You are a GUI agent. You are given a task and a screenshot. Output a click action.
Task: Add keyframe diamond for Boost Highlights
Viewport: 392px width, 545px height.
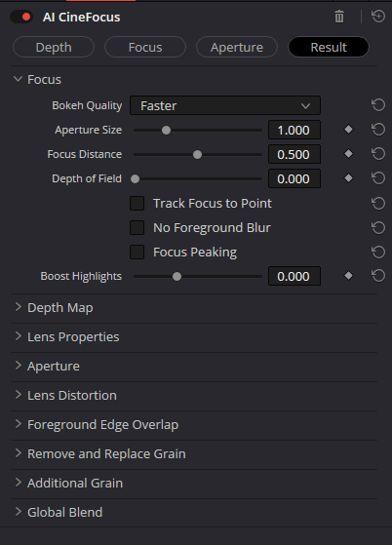[348, 276]
